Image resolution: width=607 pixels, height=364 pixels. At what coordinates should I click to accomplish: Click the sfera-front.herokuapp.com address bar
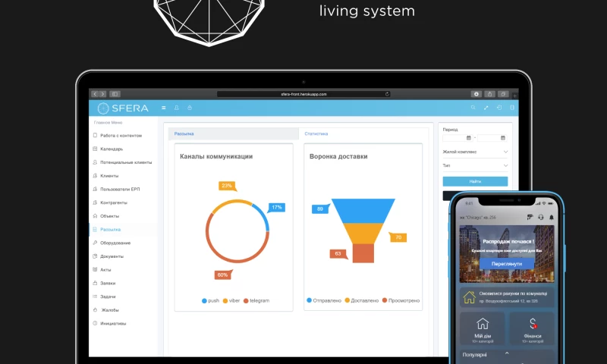[303, 94]
